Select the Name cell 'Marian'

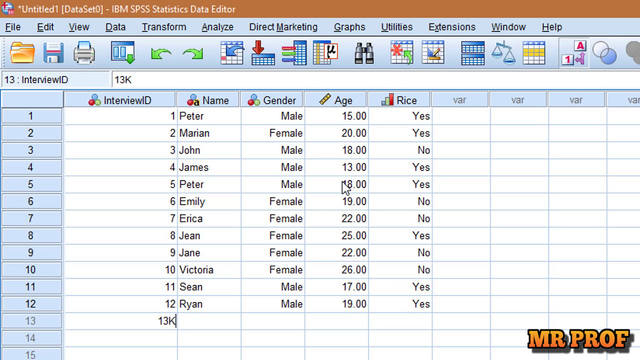pyautogui.click(x=209, y=133)
